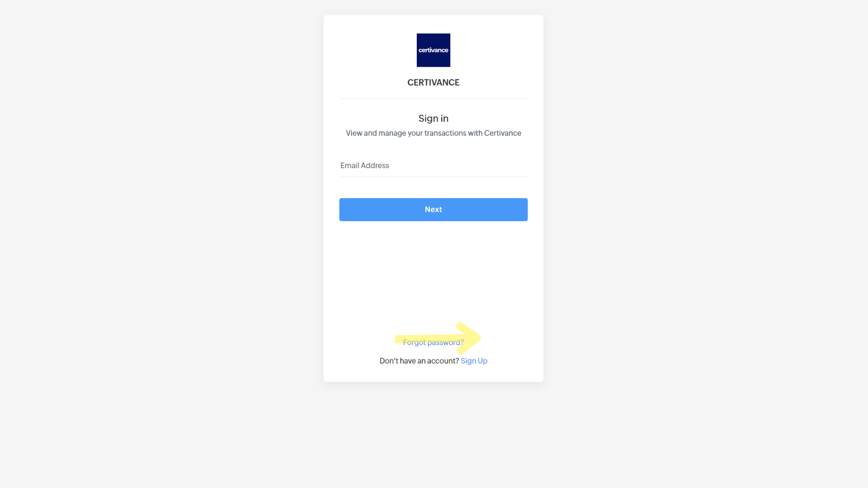Screen dimensions: 868x488
Task: Click the word "certivance" inside the logo
Action: pos(433,50)
